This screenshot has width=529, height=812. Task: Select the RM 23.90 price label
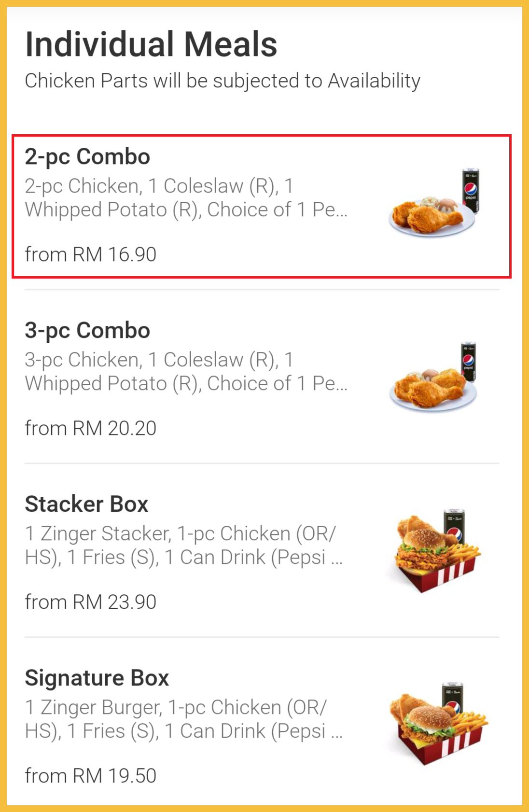(x=91, y=602)
